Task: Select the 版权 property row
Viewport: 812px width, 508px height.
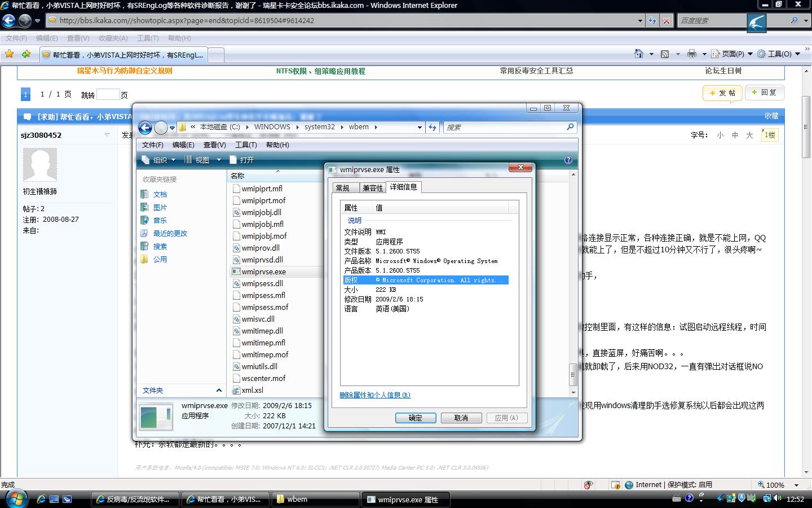Action: pyautogui.click(x=426, y=280)
